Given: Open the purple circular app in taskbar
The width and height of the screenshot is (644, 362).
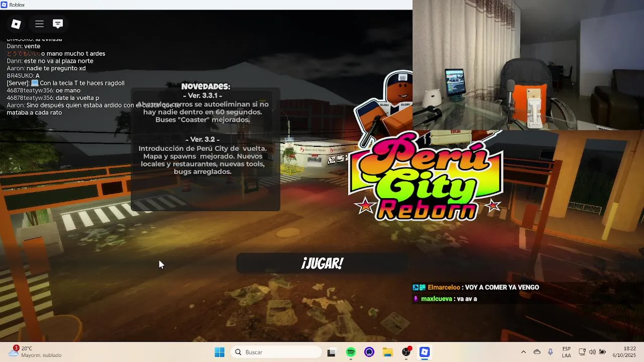Looking at the screenshot, I should 369,352.
